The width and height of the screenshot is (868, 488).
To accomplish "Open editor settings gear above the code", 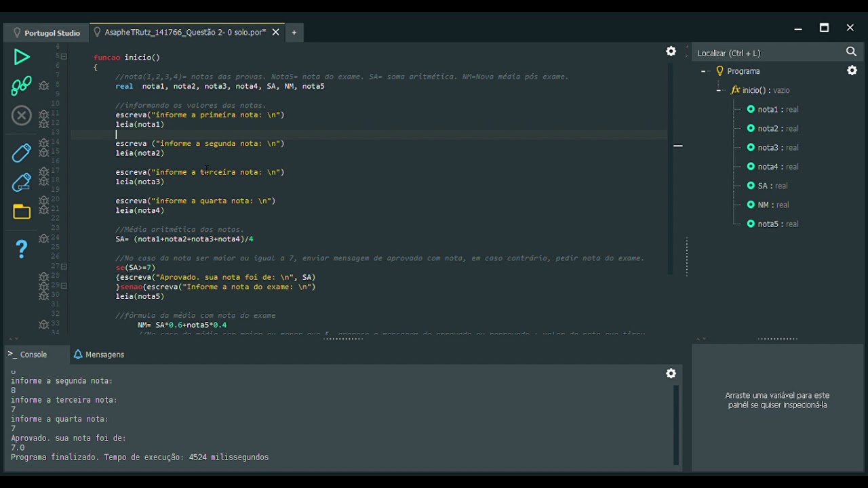I will [x=671, y=52].
